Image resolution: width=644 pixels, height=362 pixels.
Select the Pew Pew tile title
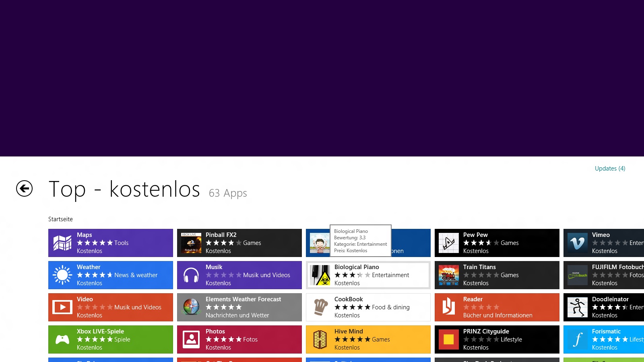tap(475, 235)
